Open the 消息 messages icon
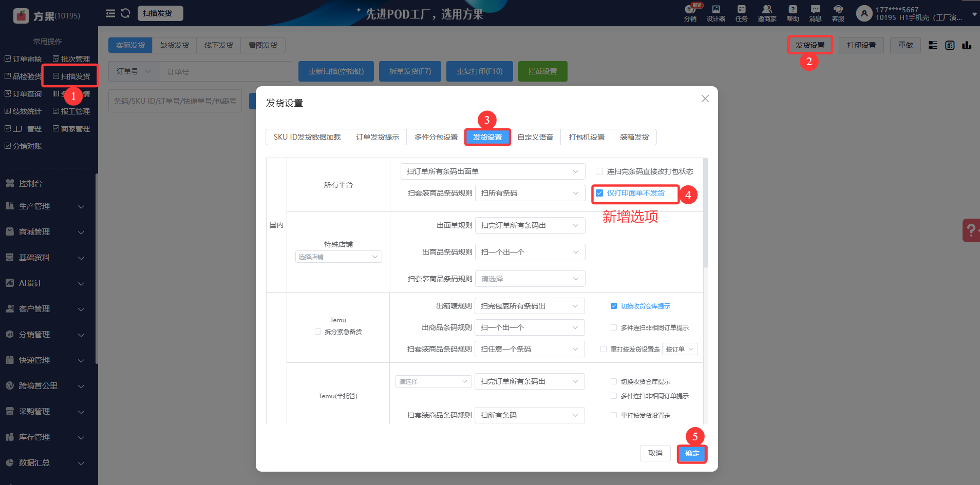 [815, 13]
